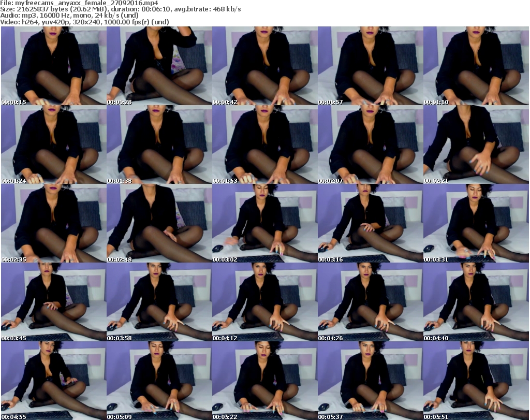The image size is (530, 420).
Task: Select the frame stamped 00:00:42
Action: [264, 66]
